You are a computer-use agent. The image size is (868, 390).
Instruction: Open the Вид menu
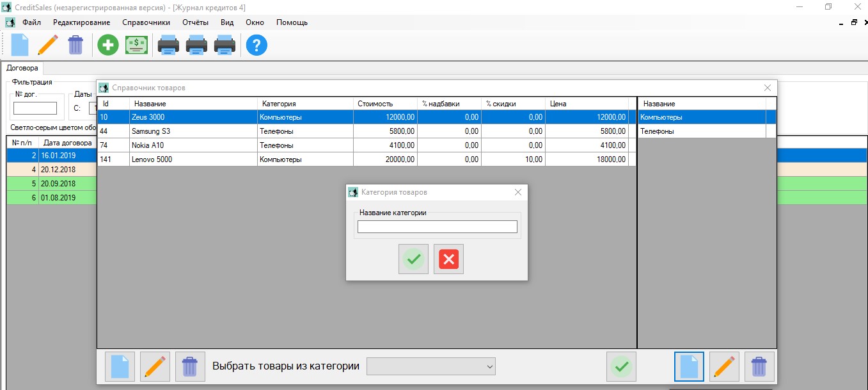227,22
